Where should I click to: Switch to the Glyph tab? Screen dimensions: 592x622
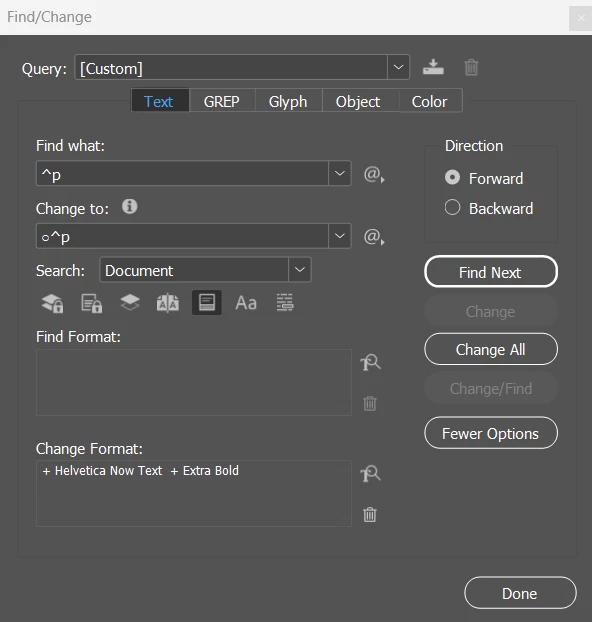click(x=288, y=102)
